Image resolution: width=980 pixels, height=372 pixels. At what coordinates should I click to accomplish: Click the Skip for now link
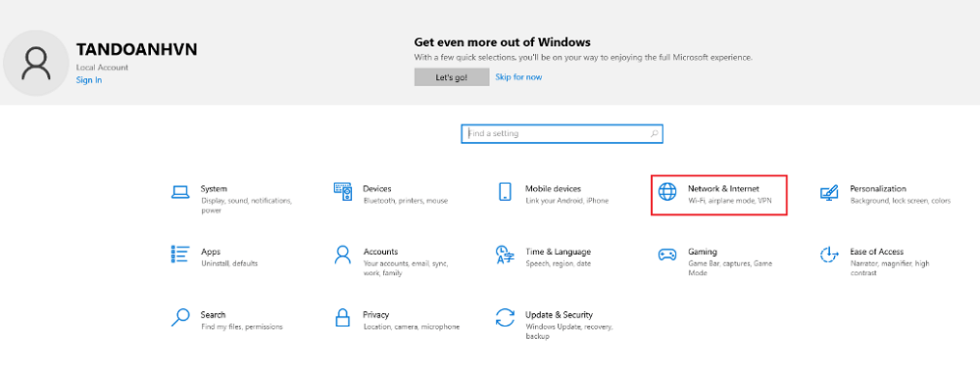click(518, 77)
